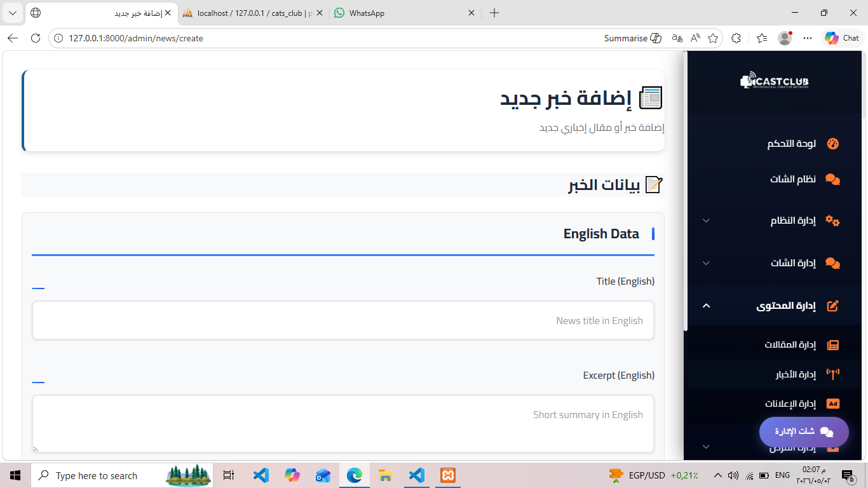Click the إدارة المقالات newspaper icon
868x488 pixels.
click(832, 345)
